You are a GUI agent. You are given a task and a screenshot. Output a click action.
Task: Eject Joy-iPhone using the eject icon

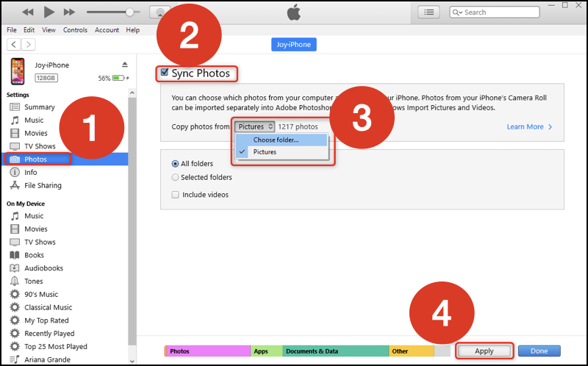click(x=124, y=65)
